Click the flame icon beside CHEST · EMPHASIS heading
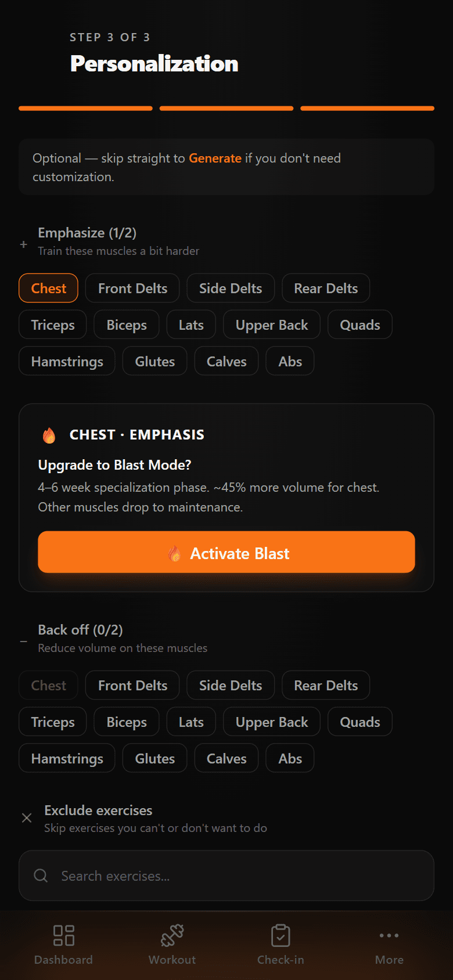The image size is (453, 980). coord(49,434)
